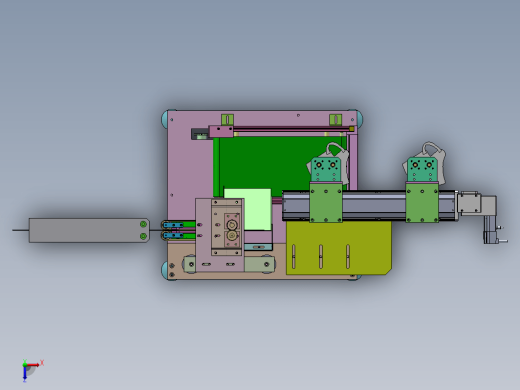Viewport: 520px width, 390px height.
Task: Pick the left green carriage bracket on the rail
Action: point(326,202)
